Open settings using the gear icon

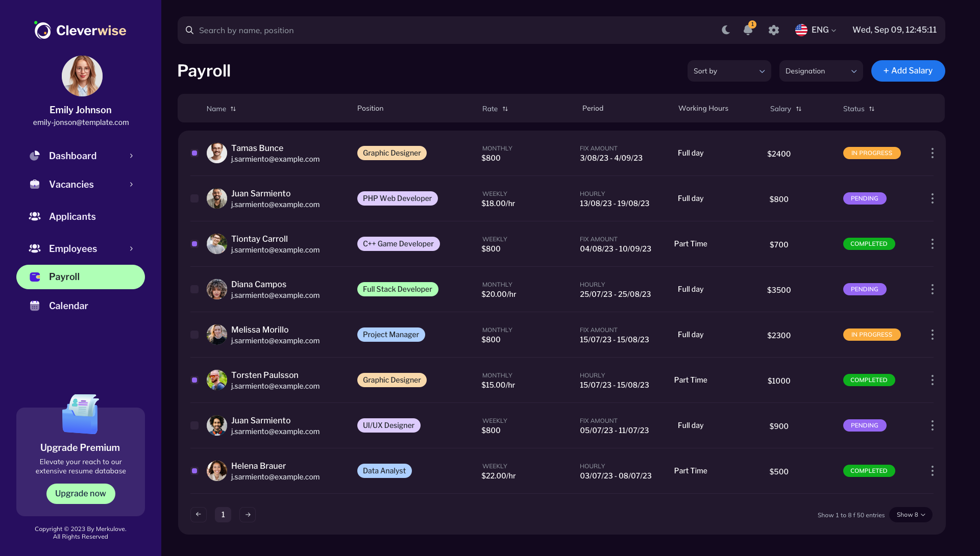[773, 30]
